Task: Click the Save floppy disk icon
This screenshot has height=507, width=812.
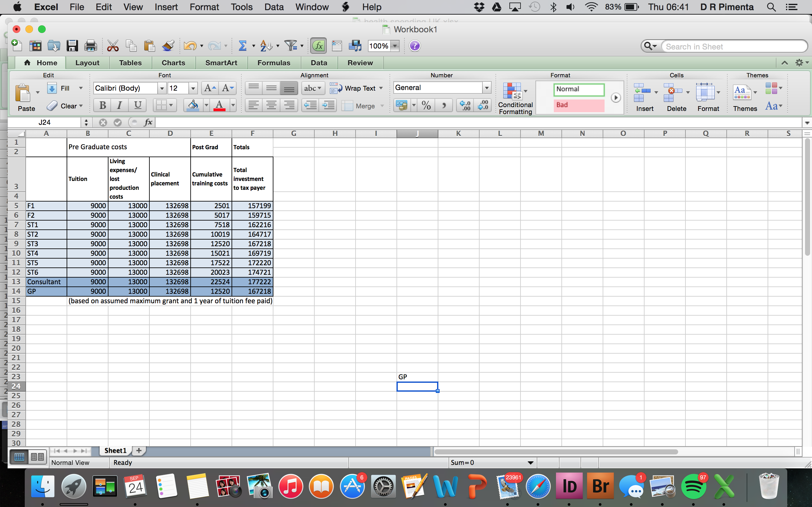Action: click(72, 46)
